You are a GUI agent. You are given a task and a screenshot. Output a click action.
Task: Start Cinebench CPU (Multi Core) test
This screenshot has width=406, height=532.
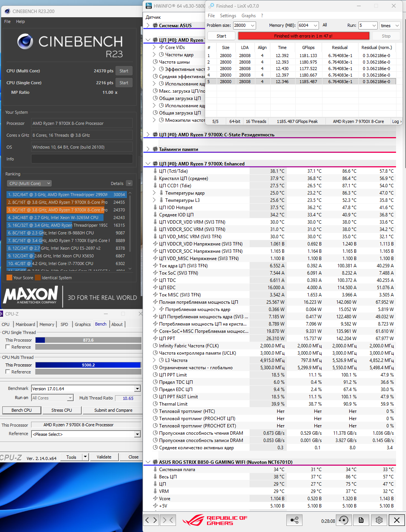[124, 71]
